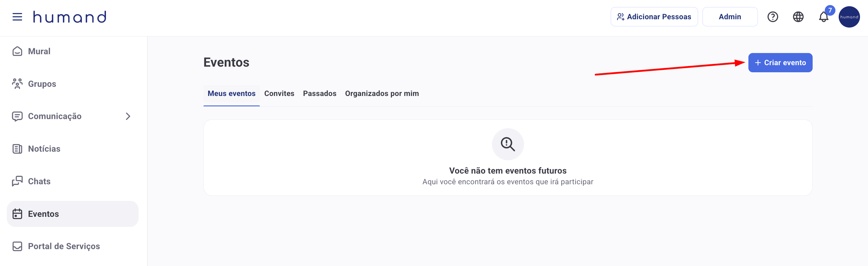The image size is (868, 266).
Task: Switch to the Convites tab
Action: tap(279, 94)
